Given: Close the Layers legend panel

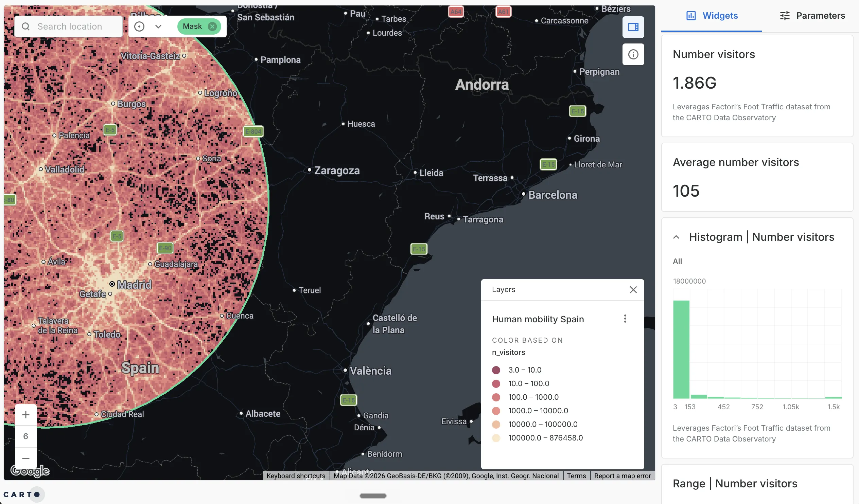Looking at the screenshot, I should tap(633, 290).
